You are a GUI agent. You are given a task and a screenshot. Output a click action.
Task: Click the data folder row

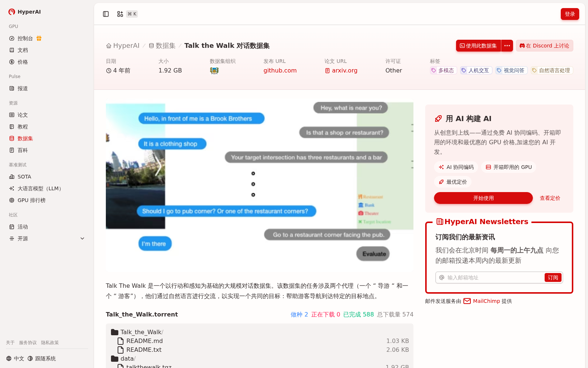[259, 358]
